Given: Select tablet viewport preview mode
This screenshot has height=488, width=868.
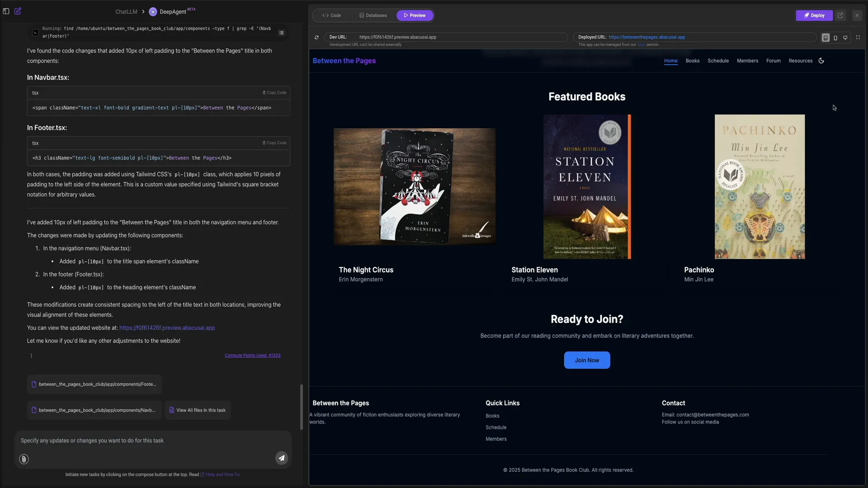Looking at the screenshot, I should point(826,38).
